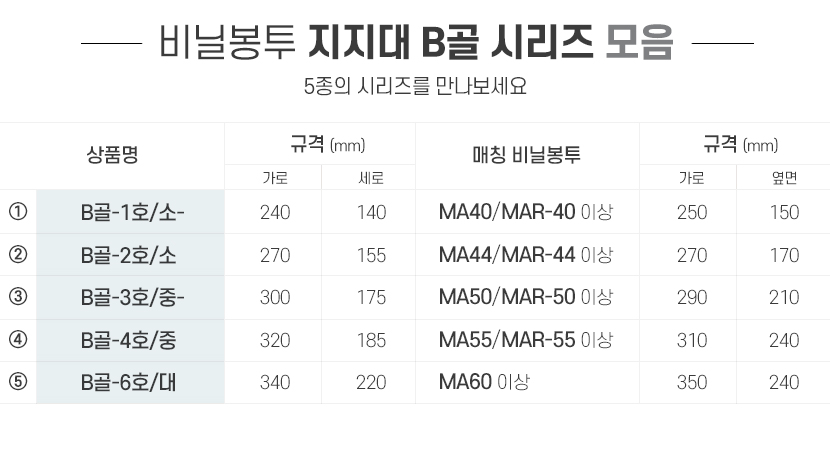Image resolution: width=830 pixels, height=470 pixels.
Task: Select the B골-3호/중- product cell
Action: pos(130,297)
